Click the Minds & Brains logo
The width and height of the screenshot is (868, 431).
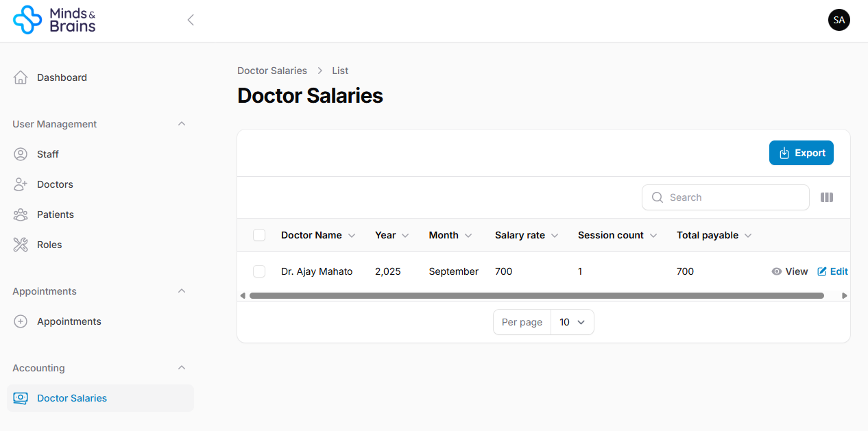click(54, 20)
